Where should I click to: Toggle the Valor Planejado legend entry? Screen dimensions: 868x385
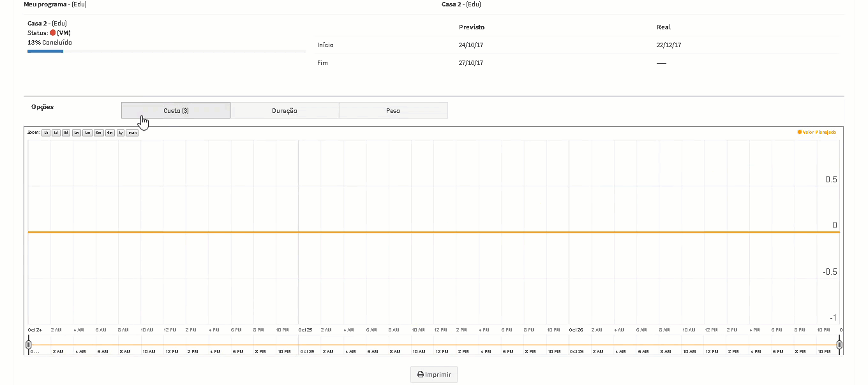point(817,132)
